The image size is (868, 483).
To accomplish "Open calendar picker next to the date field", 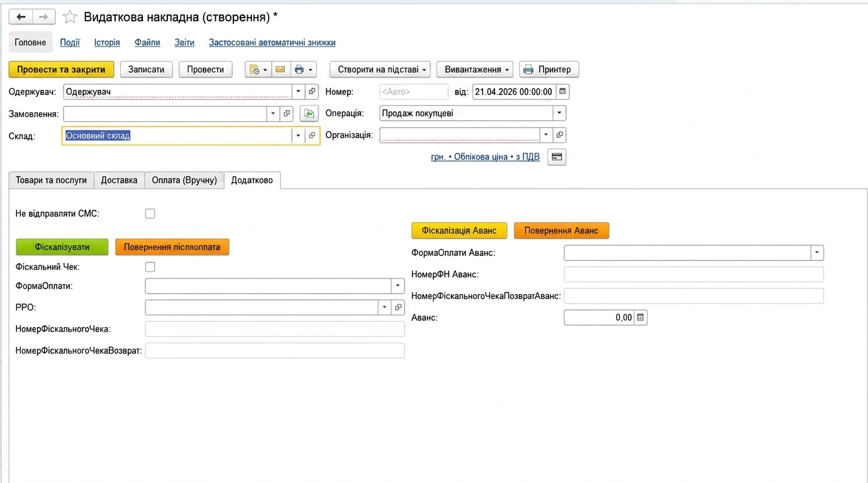I will click(x=562, y=92).
